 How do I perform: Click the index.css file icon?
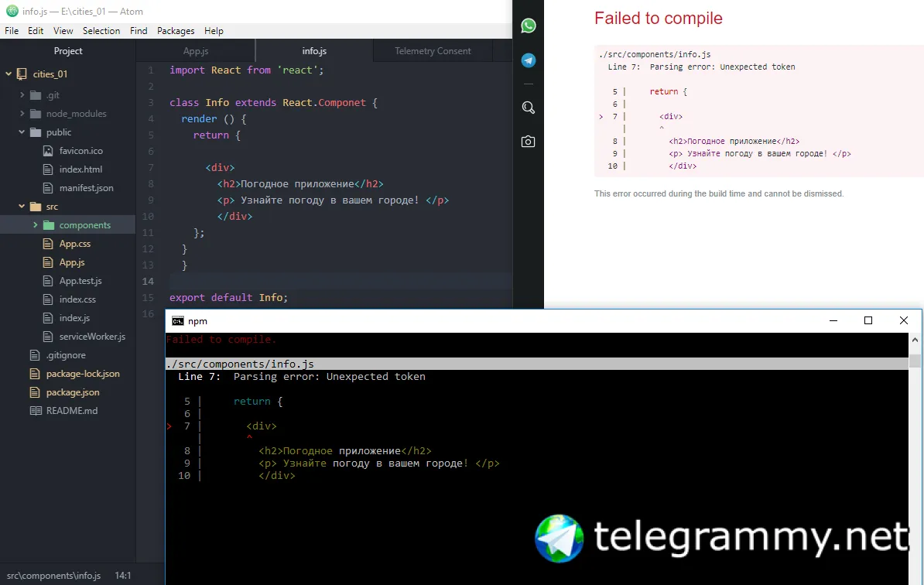(x=48, y=299)
